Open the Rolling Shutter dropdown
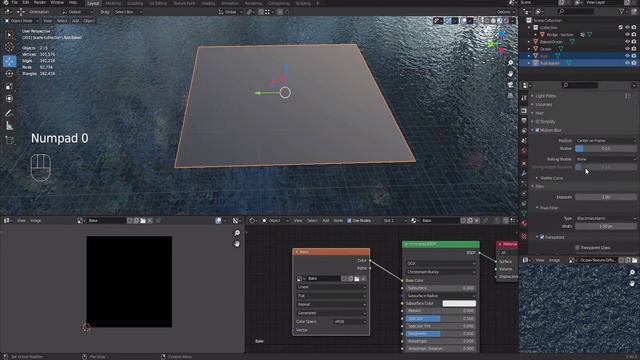Screen dimensions: 640x360 [606, 159]
